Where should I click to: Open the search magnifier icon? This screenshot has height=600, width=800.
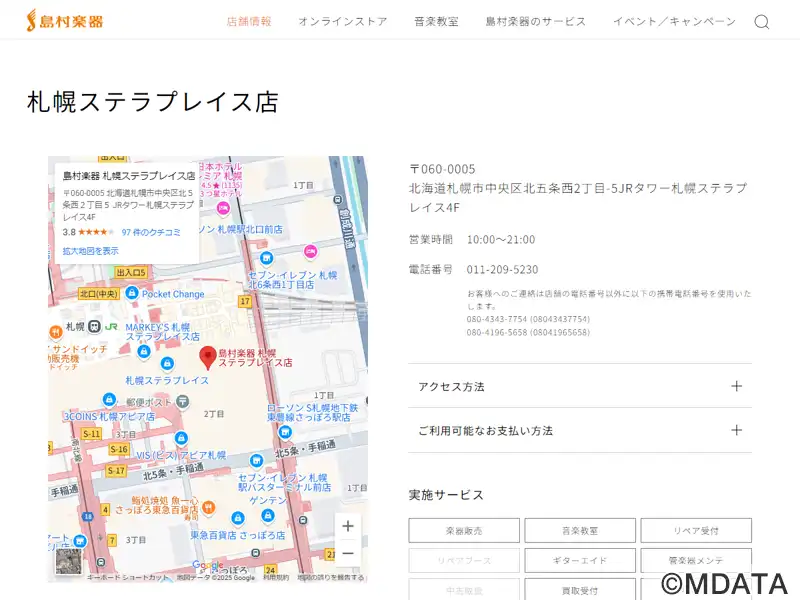pos(761,22)
